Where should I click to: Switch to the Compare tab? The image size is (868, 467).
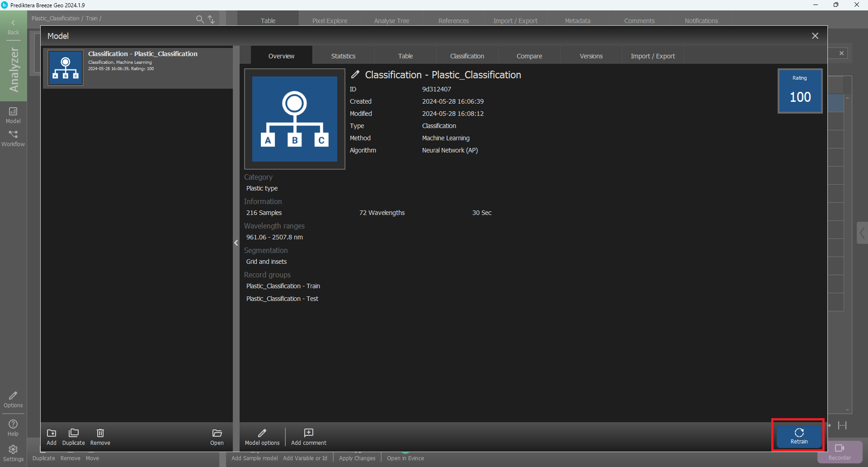click(529, 56)
